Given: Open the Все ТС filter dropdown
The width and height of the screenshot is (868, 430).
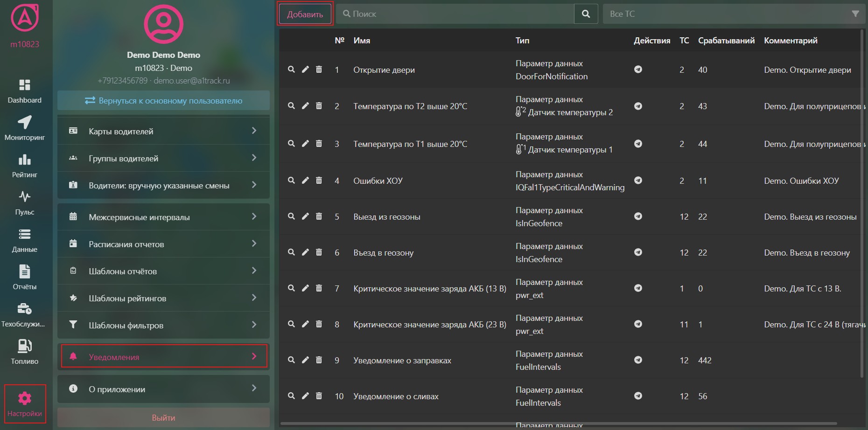Looking at the screenshot, I should pos(734,14).
